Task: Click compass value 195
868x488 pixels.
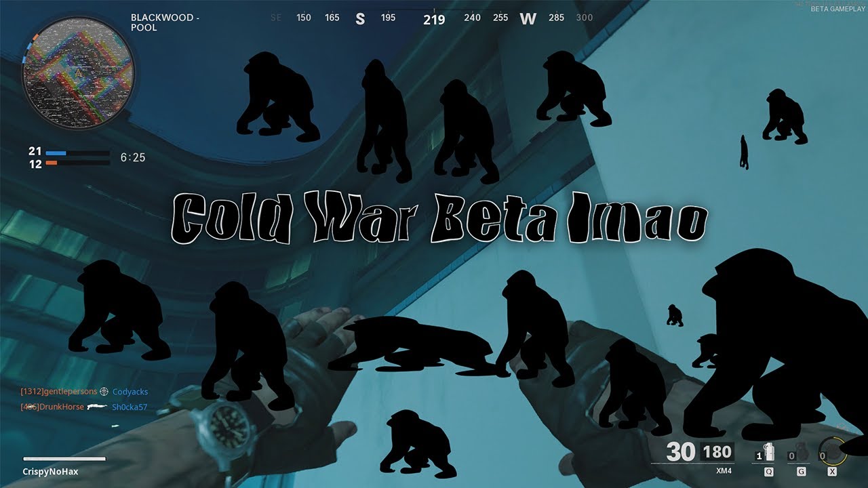Action: point(388,18)
